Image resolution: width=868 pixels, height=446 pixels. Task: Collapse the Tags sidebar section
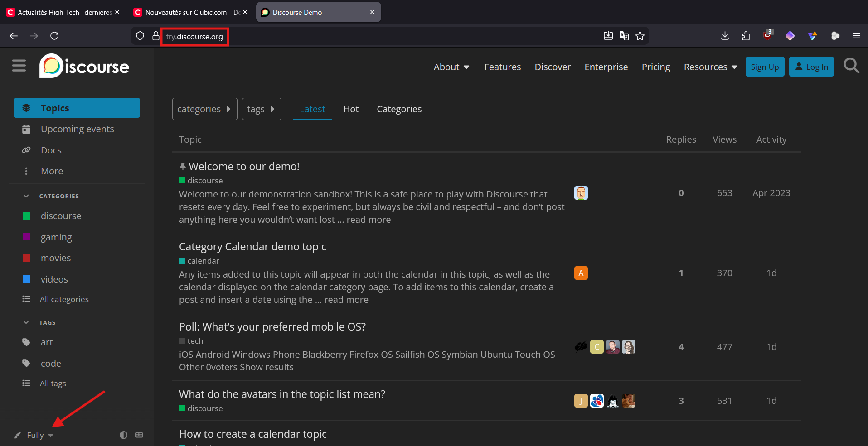point(26,322)
